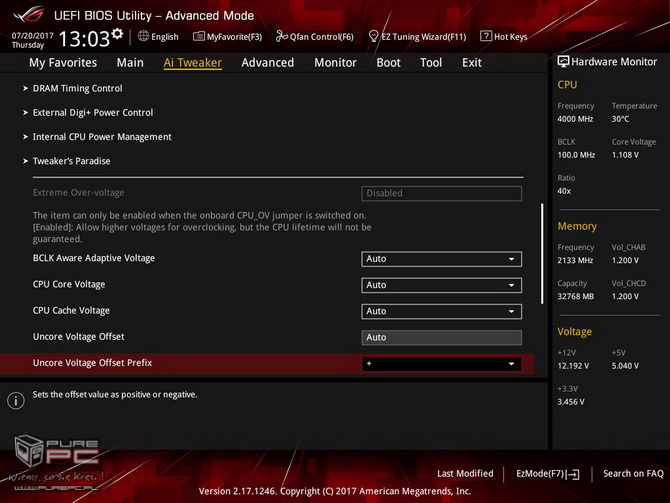Click the +12V reading 12.192 V
This screenshot has height=503, width=670.
[573, 366]
